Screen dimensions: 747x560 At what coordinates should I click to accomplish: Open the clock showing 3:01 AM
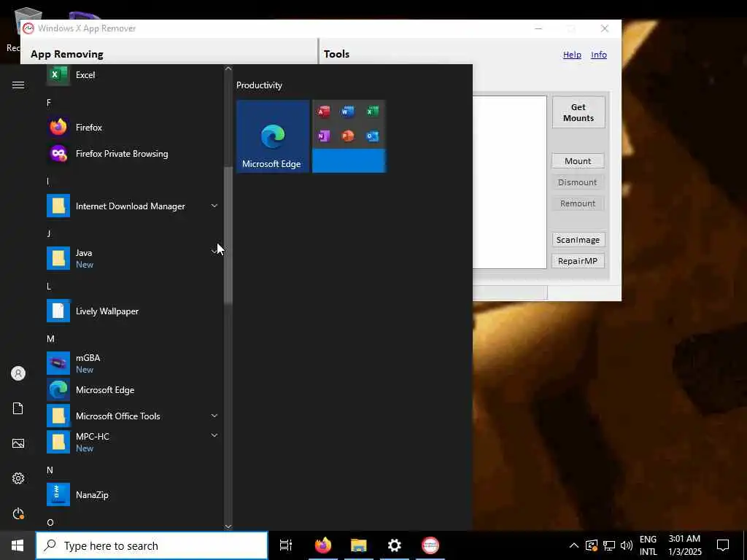pyautogui.click(x=684, y=545)
